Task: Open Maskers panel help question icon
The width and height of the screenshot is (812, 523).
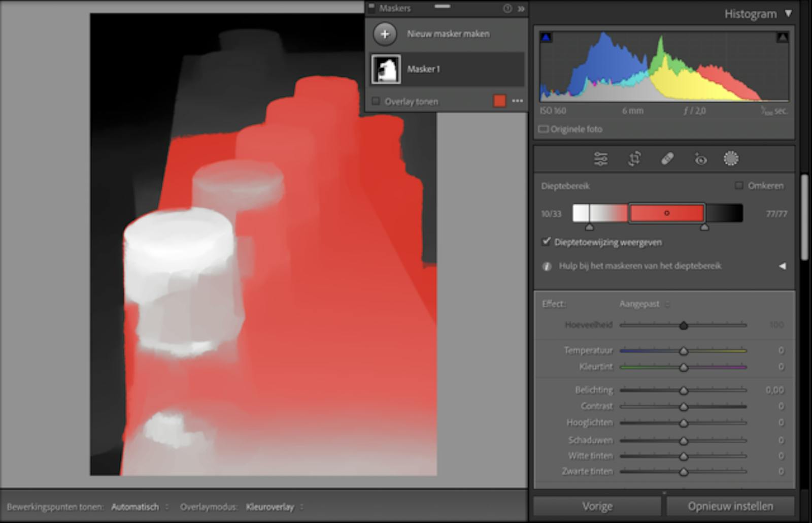Action: (507, 9)
